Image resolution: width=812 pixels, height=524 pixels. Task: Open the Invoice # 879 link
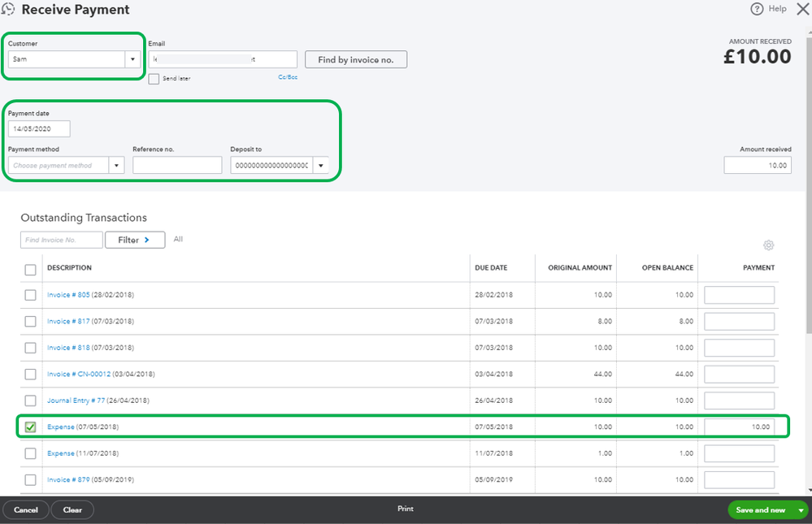click(x=68, y=479)
